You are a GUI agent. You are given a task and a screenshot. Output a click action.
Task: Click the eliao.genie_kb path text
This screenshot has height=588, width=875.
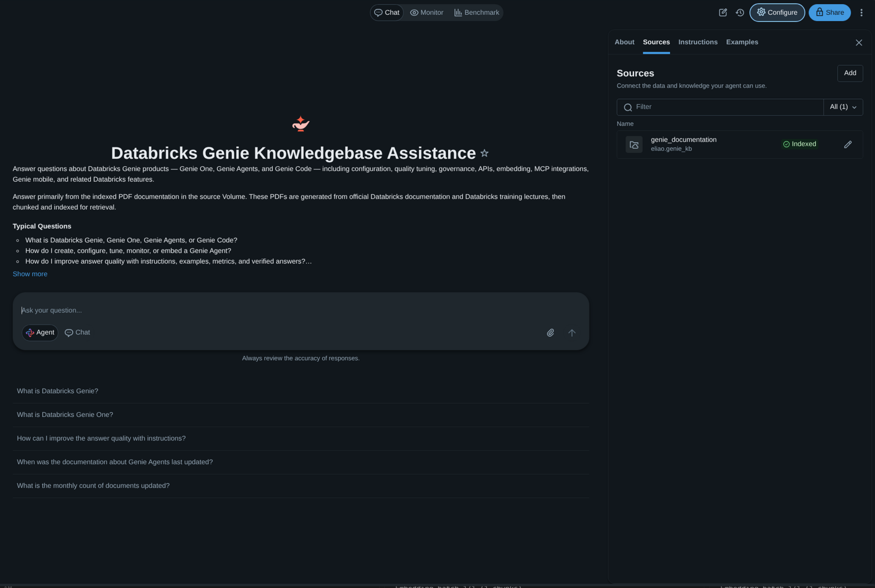671,149
